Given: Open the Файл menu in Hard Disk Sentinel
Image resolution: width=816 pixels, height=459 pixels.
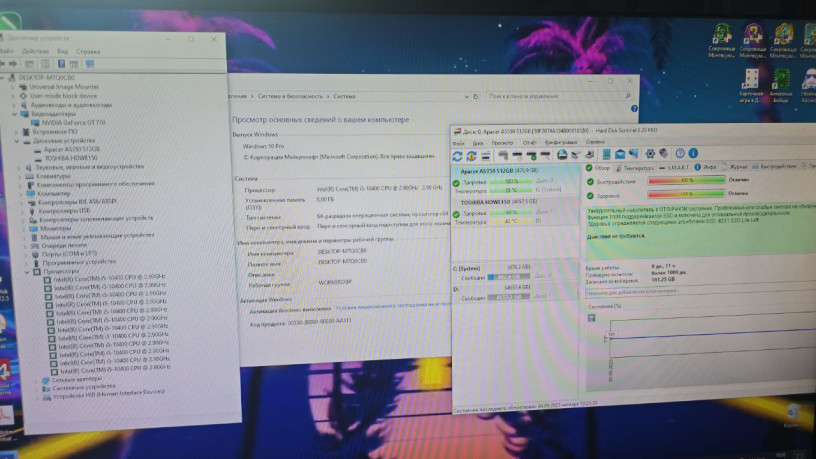Looking at the screenshot, I should (x=458, y=143).
